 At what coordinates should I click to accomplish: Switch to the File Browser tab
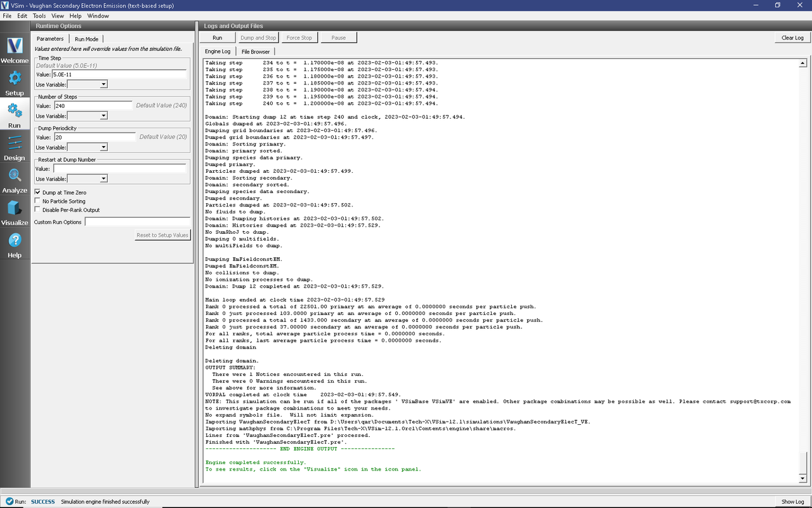(x=256, y=52)
